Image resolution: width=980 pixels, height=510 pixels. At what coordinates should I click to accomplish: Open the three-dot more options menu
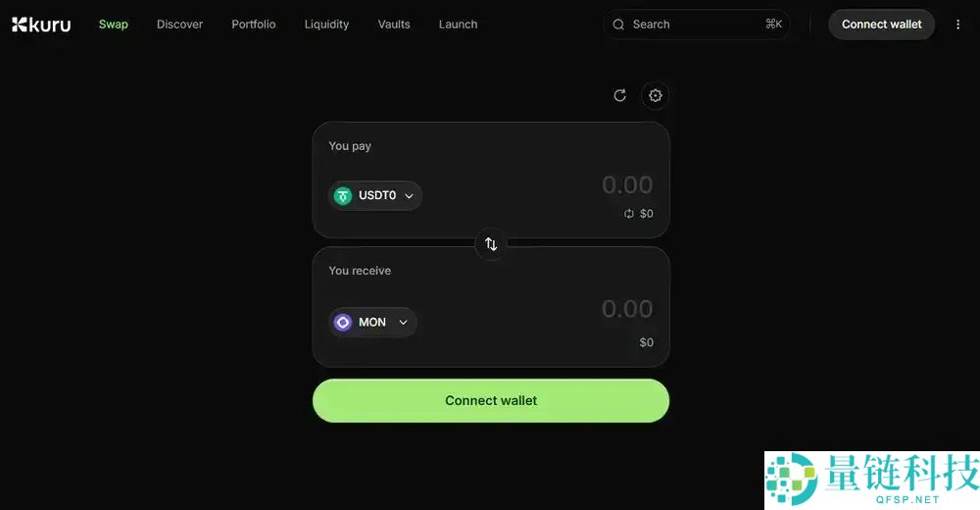[x=958, y=25]
